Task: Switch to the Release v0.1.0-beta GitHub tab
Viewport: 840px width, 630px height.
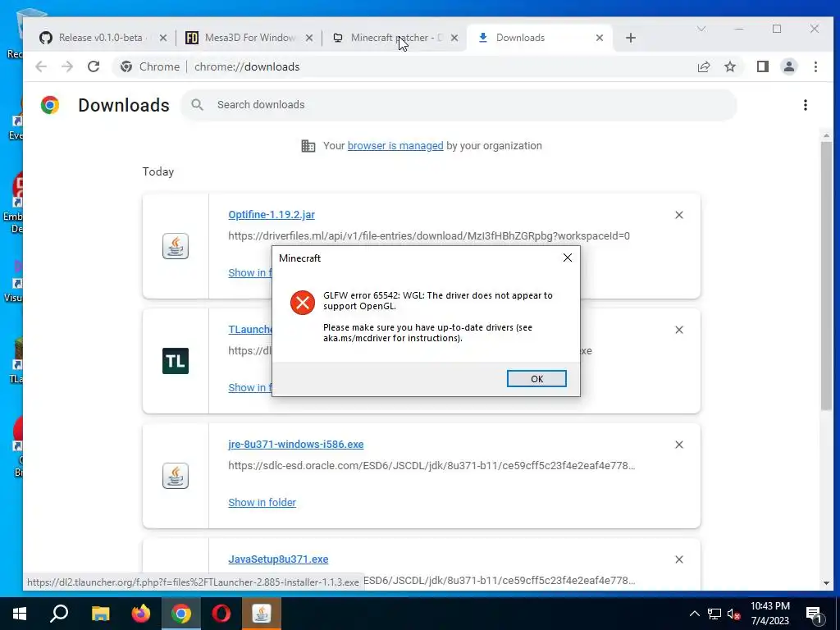Action: click(100, 38)
